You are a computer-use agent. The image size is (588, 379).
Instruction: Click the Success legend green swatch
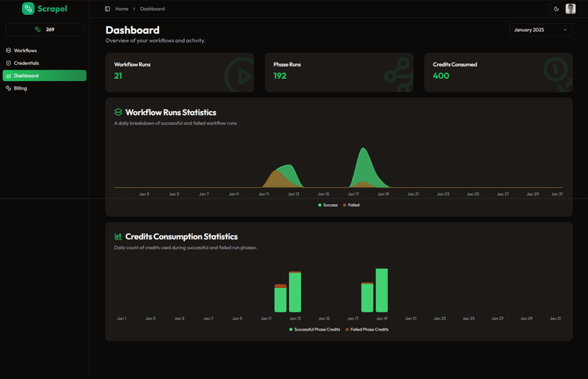[320, 205]
